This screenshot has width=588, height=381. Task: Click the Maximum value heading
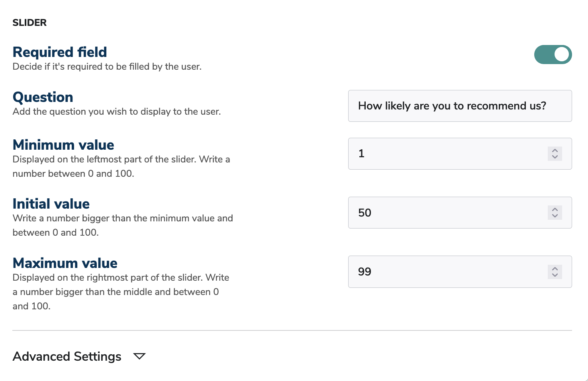(65, 263)
